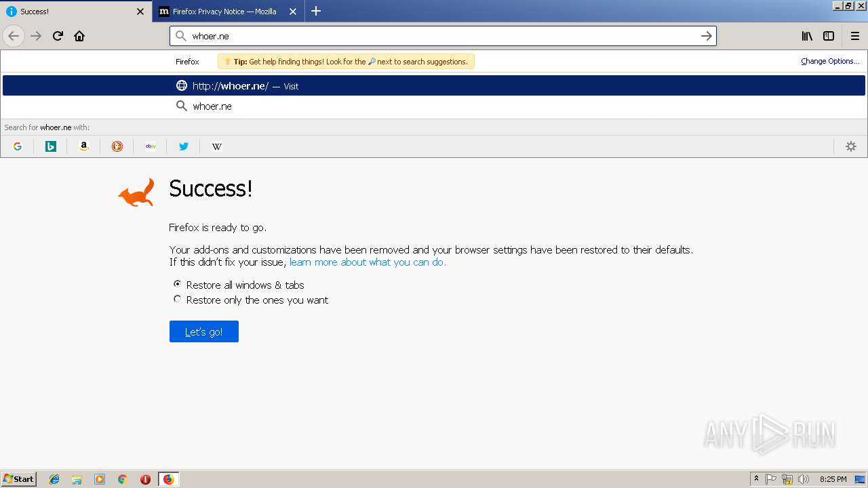Search with Bing one-off engine

coord(51,146)
